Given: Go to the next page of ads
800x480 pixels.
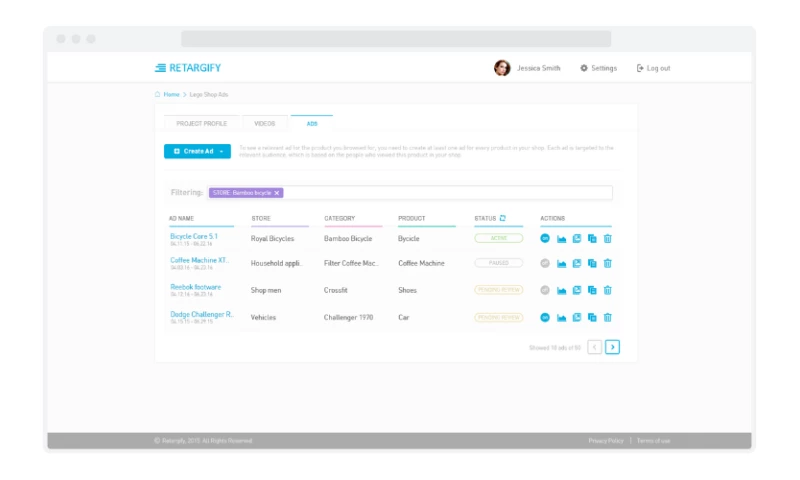Looking at the screenshot, I should pos(612,347).
